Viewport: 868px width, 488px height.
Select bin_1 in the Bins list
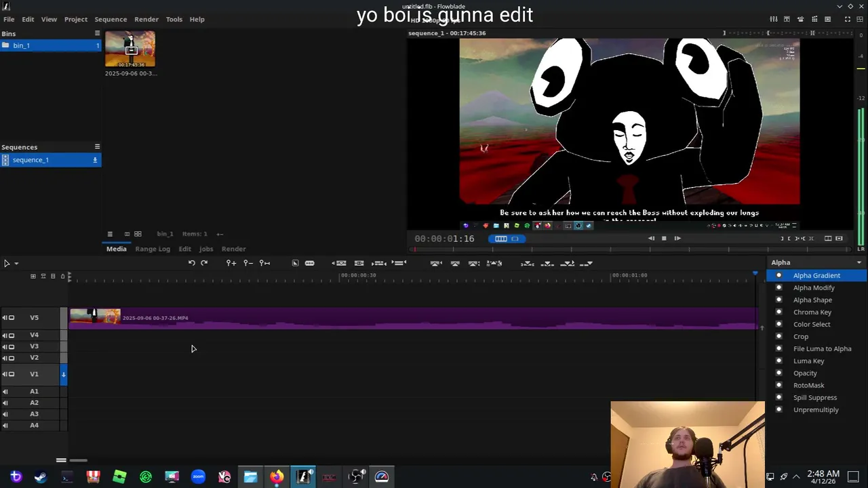click(51, 45)
